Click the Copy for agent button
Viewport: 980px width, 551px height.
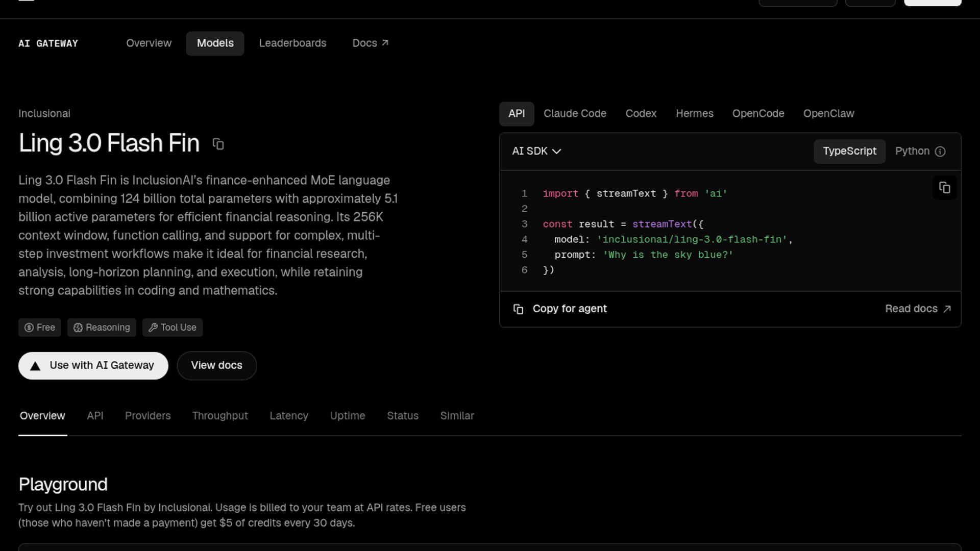coord(560,309)
